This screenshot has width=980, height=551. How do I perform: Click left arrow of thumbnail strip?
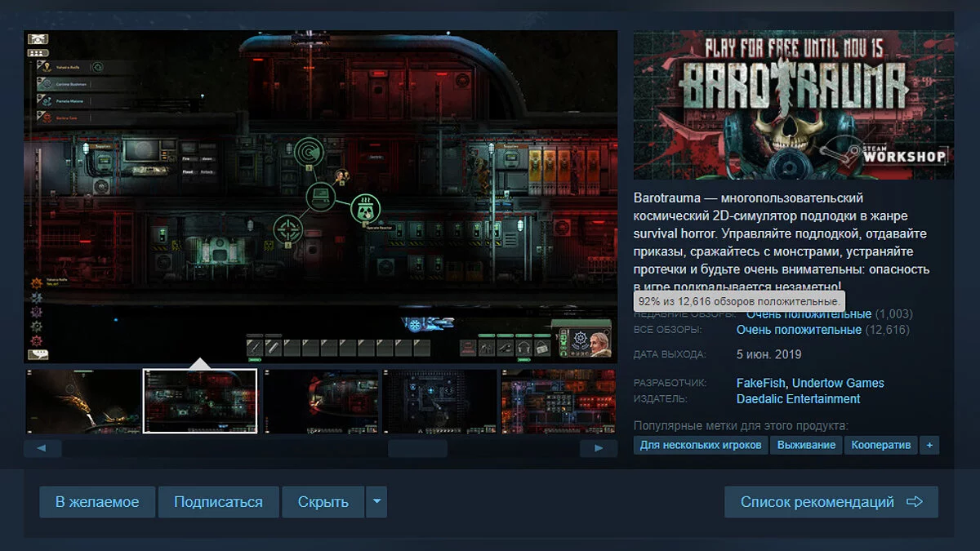point(42,448)
